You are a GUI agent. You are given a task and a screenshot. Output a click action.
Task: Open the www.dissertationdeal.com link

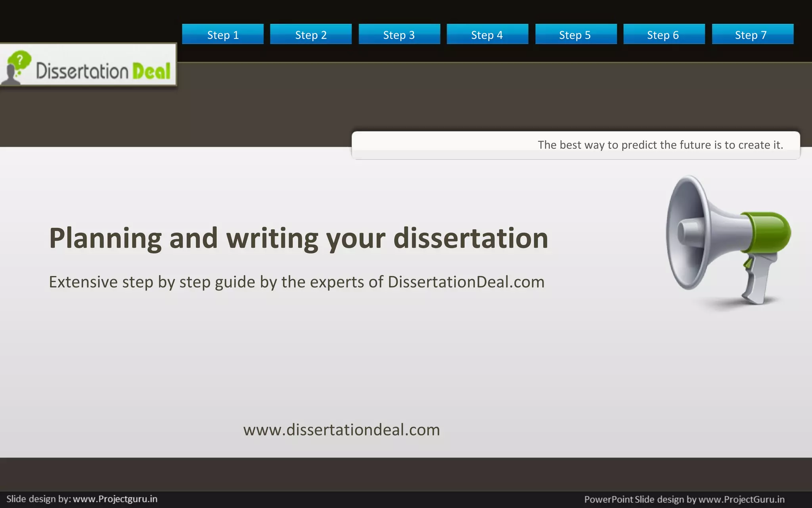[341, 430]
